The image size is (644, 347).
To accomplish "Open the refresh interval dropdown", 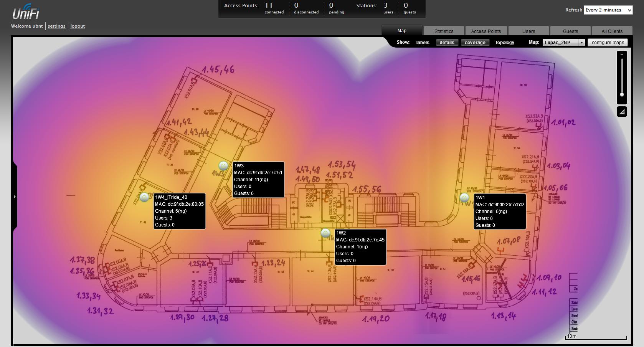I will (608, 10).
